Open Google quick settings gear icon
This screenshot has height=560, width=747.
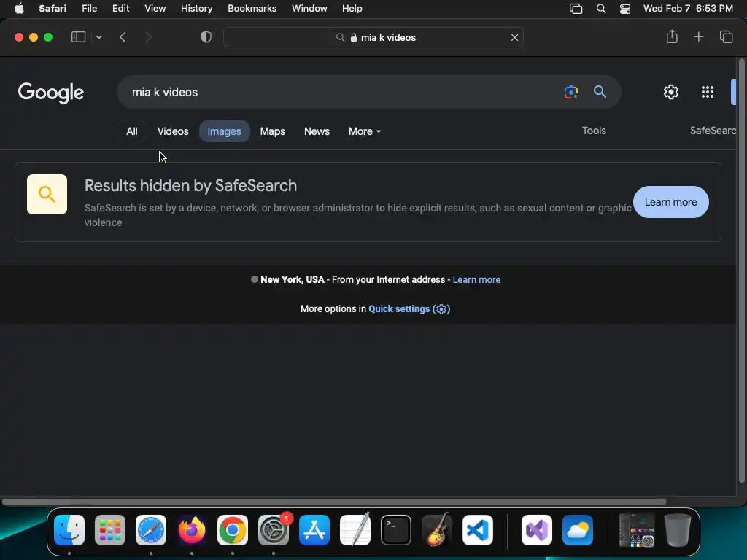coord(671,92)
